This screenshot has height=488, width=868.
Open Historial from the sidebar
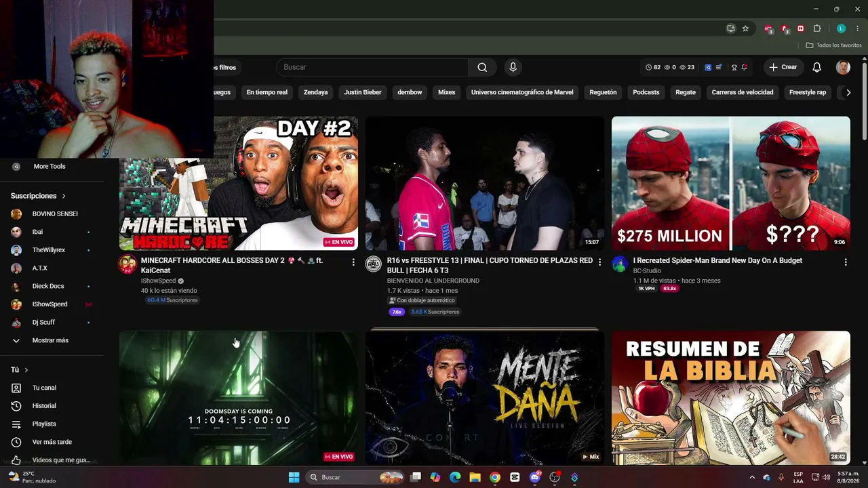44,406
